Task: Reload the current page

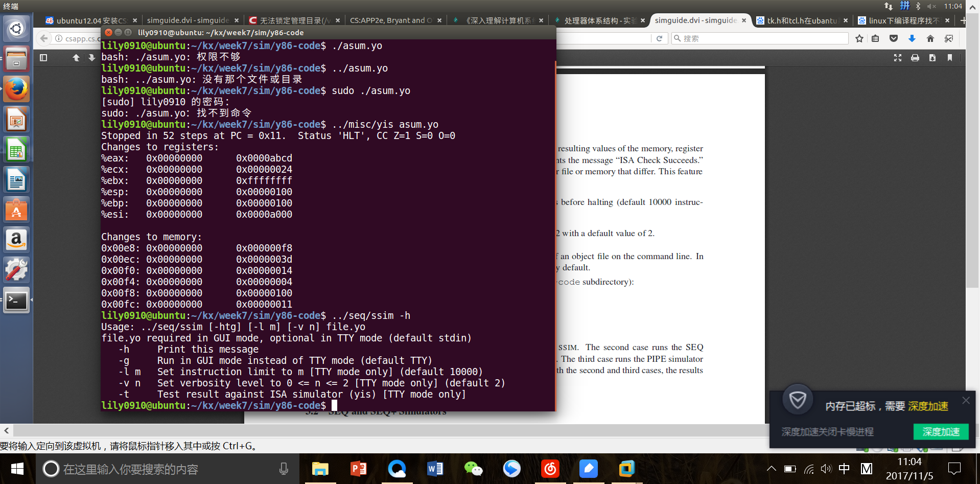Action: [659, 38]
